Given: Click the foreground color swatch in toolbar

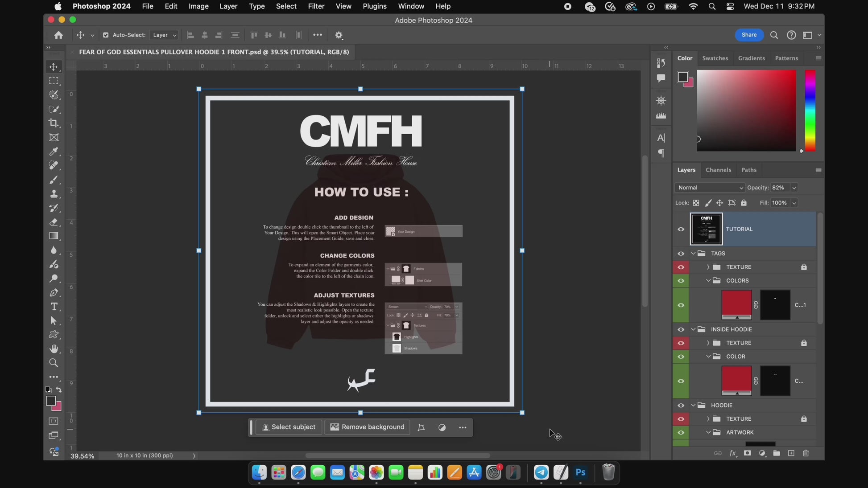Looking at the screenshot, I should pyautogui.click(x=51, y=401).
